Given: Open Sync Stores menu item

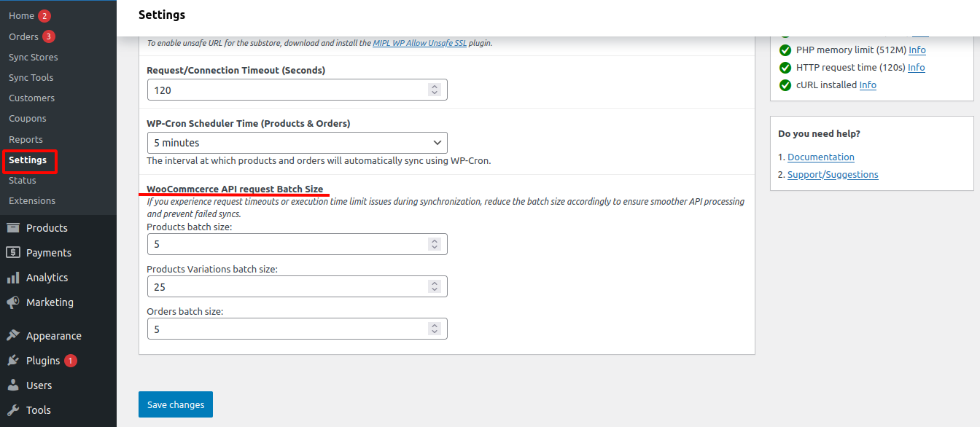Looking at the screenshot, I should (x=33, y=57).
